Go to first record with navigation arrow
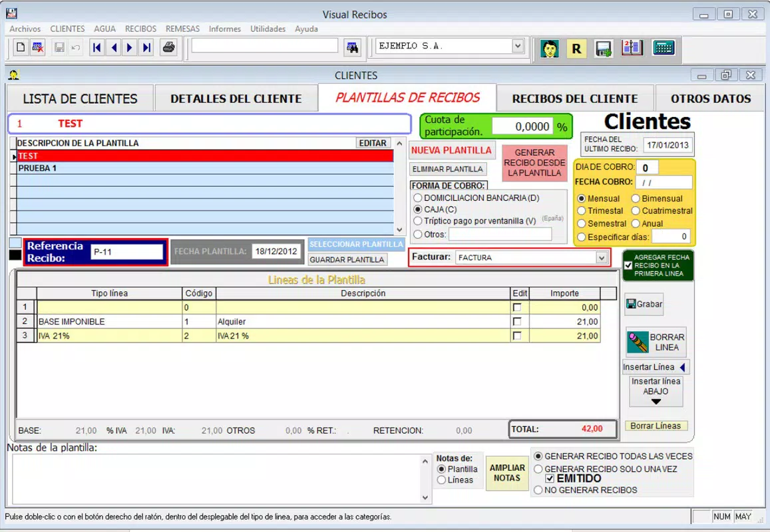The image size is (770, 532). click(x=96, y=48)
